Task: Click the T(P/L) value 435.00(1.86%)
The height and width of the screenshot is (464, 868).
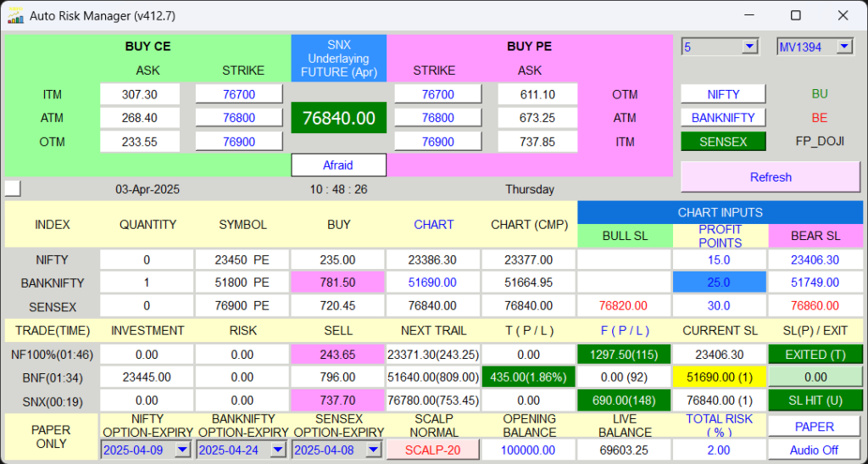Action: click(529, 377)
